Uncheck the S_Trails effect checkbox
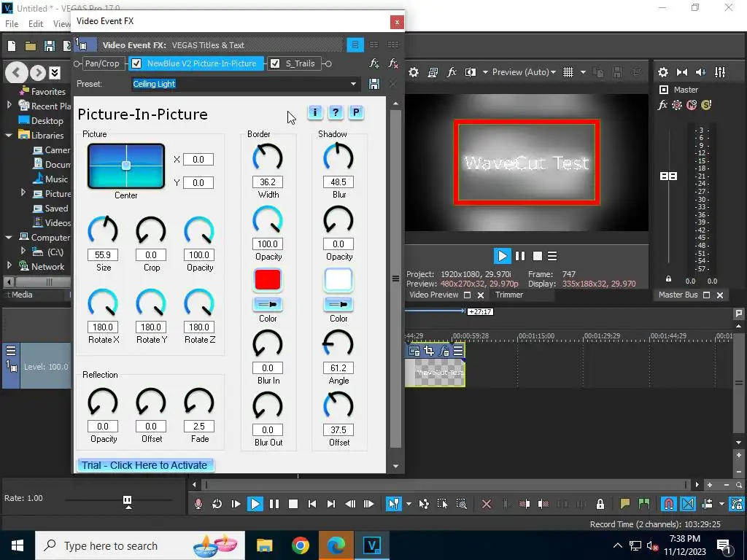Image resolution: width=747 pixels, height=560 pixels. pyautogui.click(x=275, y=63)
